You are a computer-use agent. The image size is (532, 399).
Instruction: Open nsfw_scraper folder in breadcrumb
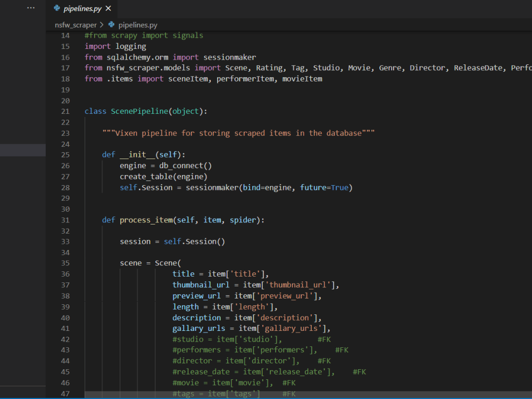point(76,25)
